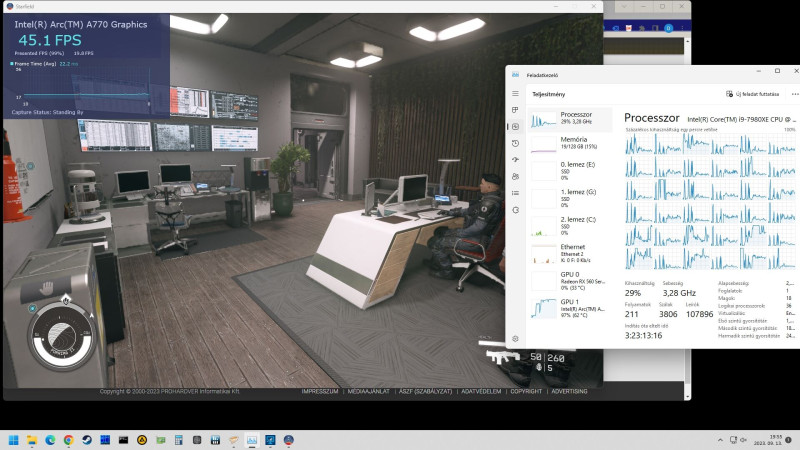Select Memória in the performance list

pyautogui.click(x=570, y=143)
